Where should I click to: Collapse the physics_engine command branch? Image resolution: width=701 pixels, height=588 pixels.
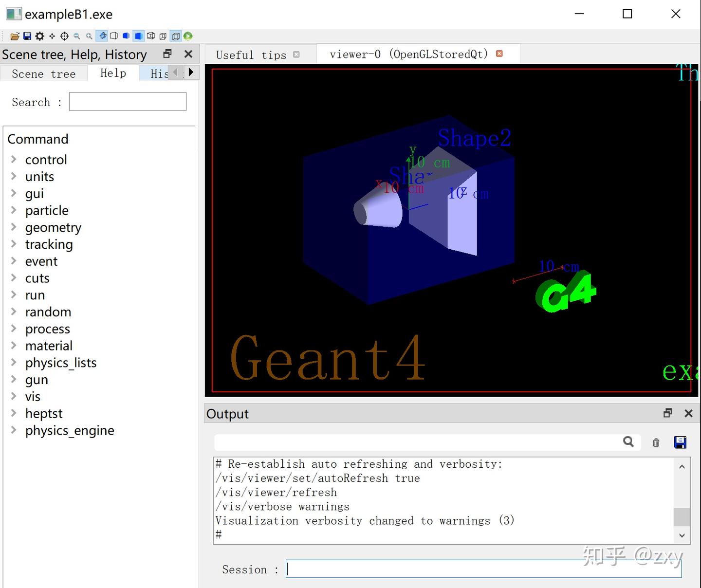(x=13, y=430)
